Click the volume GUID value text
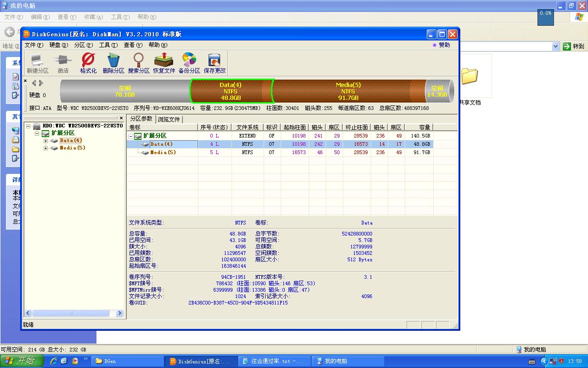Image resolution: width=588 pixels, height=368 pixels. click(x=238, y=303)
